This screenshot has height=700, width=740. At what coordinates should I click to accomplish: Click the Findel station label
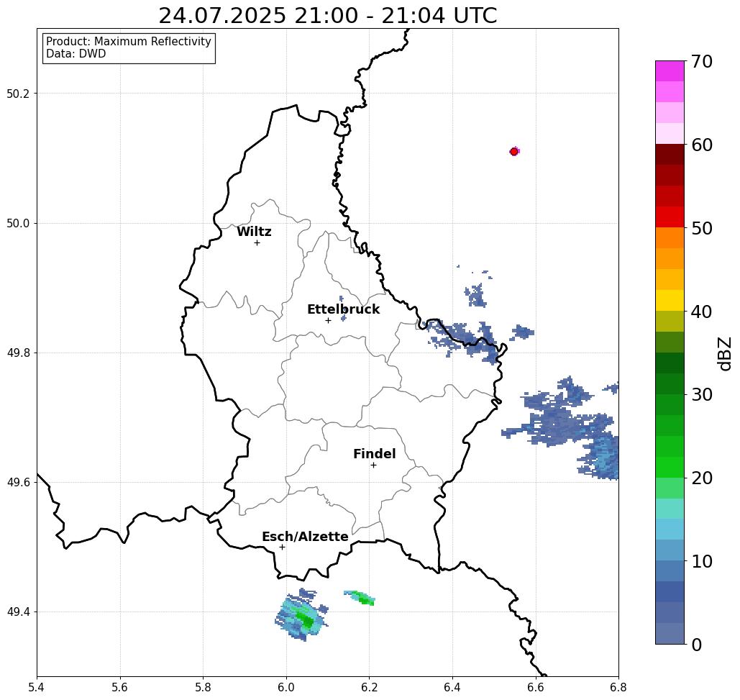point(374,454)
